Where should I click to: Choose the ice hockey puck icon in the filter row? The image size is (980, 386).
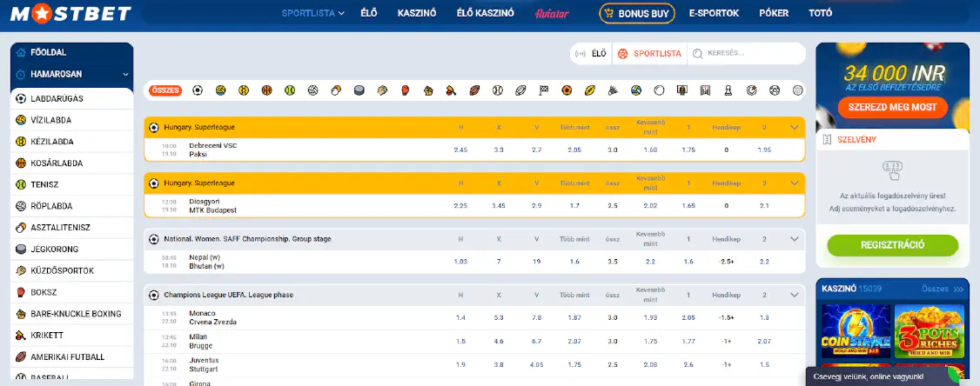pos(359,90)
